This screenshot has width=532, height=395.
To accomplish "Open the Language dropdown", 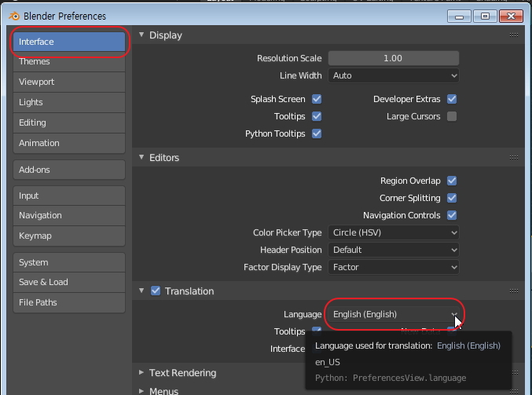I will point(394,314).
